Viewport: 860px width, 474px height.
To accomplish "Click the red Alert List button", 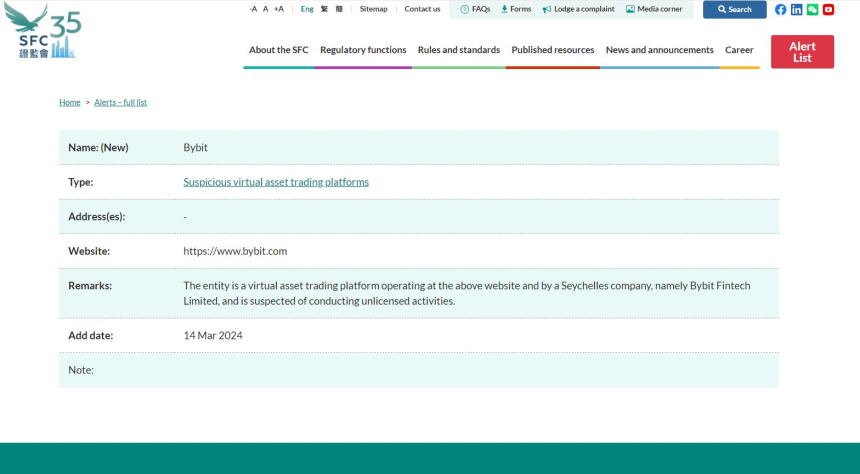I will [x=802, y=52].
